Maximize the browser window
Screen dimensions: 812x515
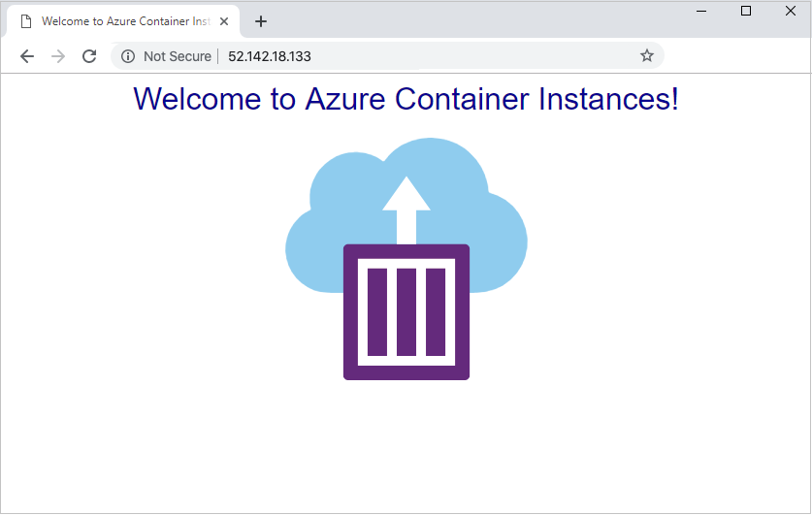tap(746, 11)
